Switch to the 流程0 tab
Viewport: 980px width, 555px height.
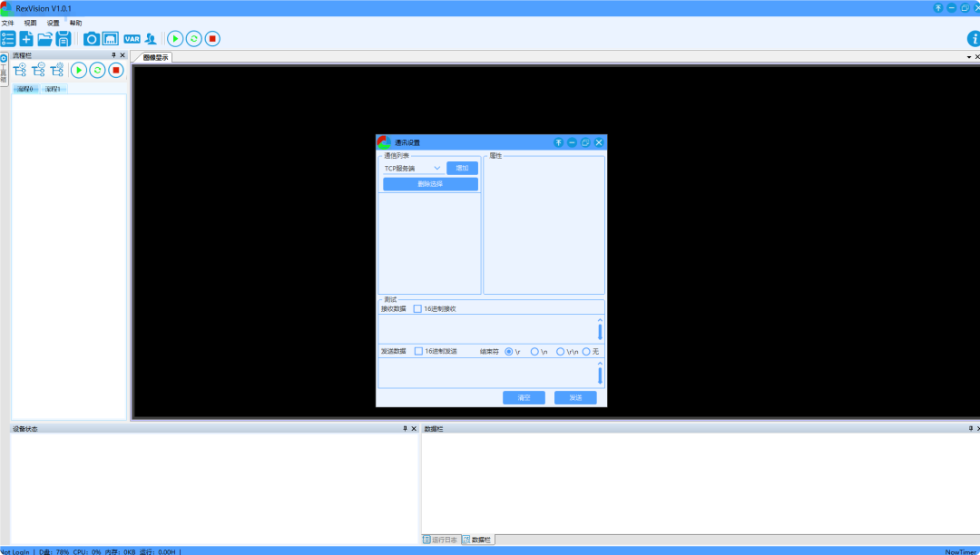pyautogui.click(x=25, y=89)
